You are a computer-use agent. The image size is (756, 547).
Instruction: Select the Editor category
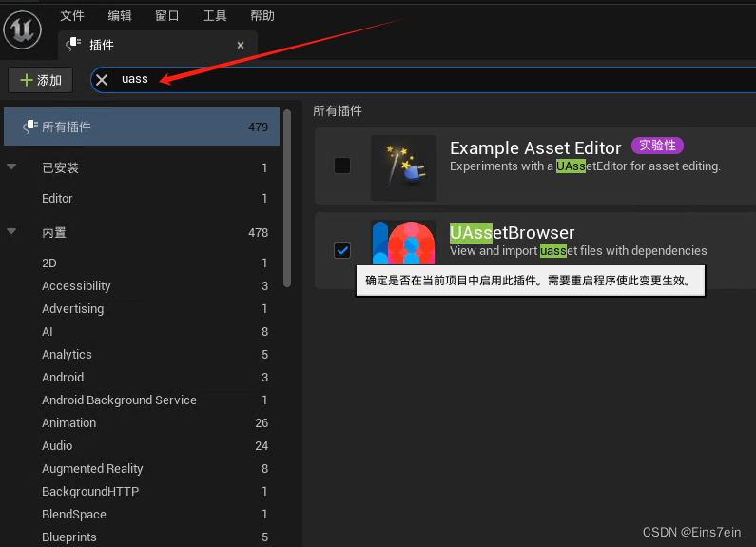[x=142, y=198]
